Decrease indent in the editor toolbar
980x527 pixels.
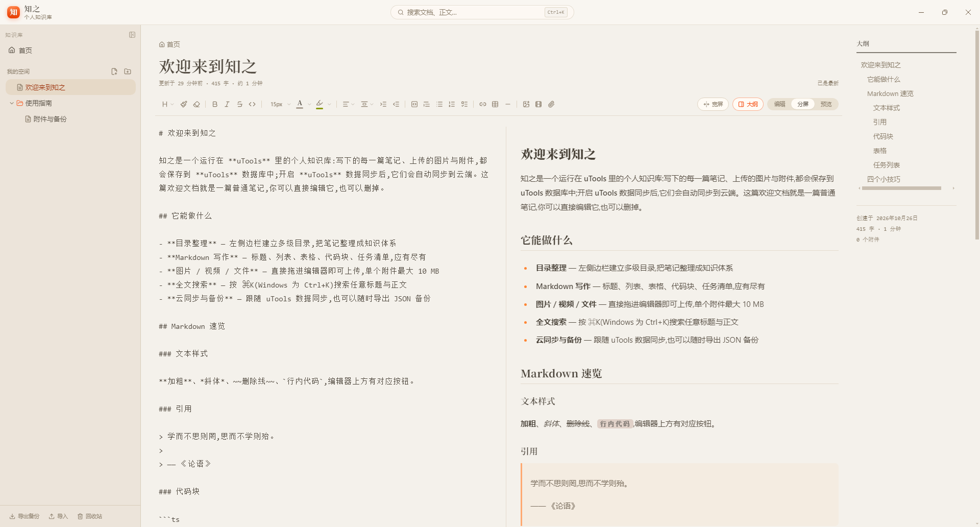click(396, 104)
